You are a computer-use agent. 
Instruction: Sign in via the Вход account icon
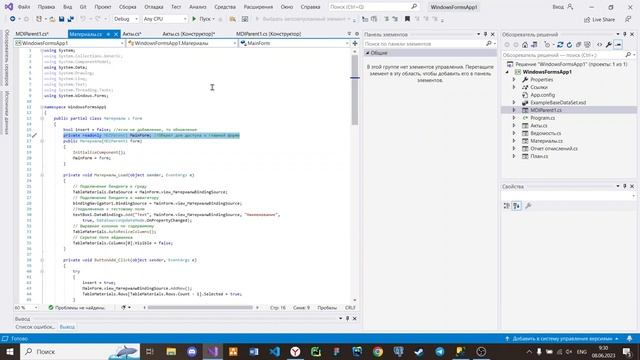coord(563,7)
